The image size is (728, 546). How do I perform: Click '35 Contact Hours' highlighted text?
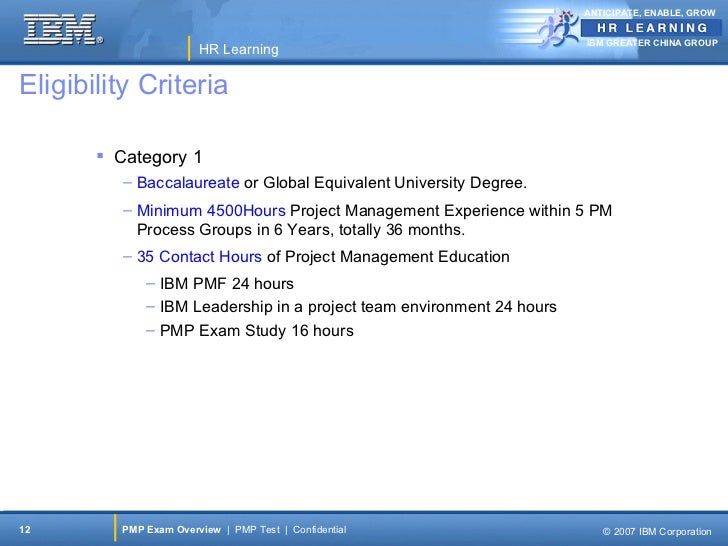[x=199, y=256]
